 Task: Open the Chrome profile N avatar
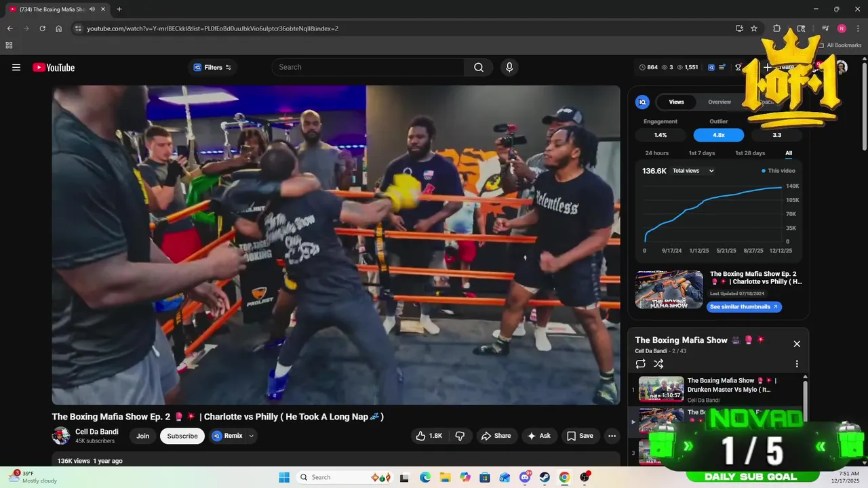click(842, 28)
